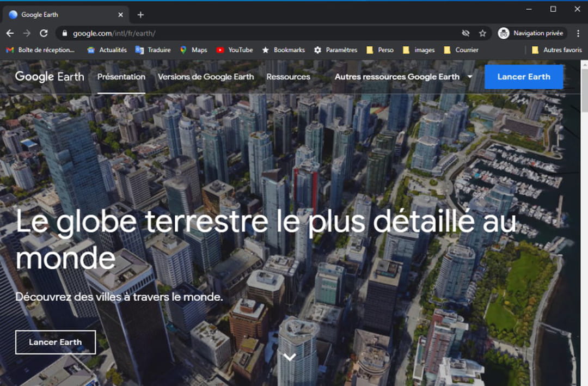The height and width of the screenshot is (386, 588).
Task: Open the new tab plus button
Action: (x=140, y=15)
